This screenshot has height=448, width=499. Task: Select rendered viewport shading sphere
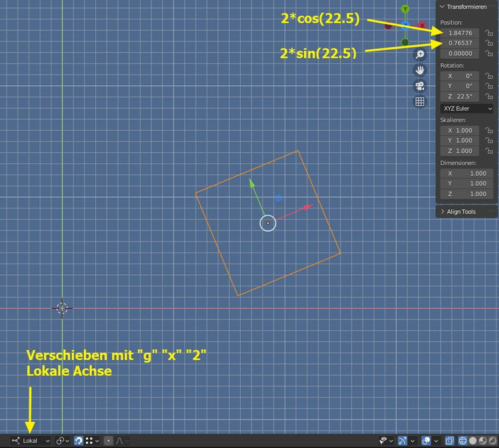coord(492,441)
